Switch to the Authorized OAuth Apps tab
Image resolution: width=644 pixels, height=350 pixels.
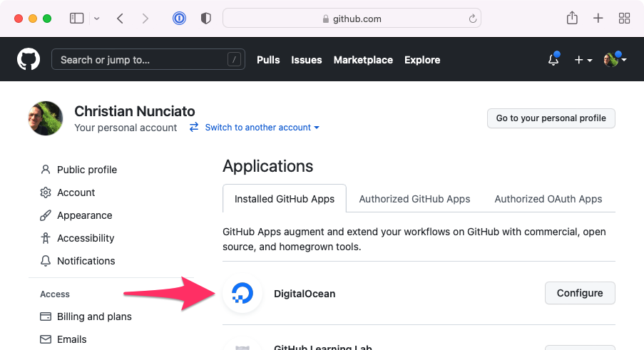click(548, 199)
